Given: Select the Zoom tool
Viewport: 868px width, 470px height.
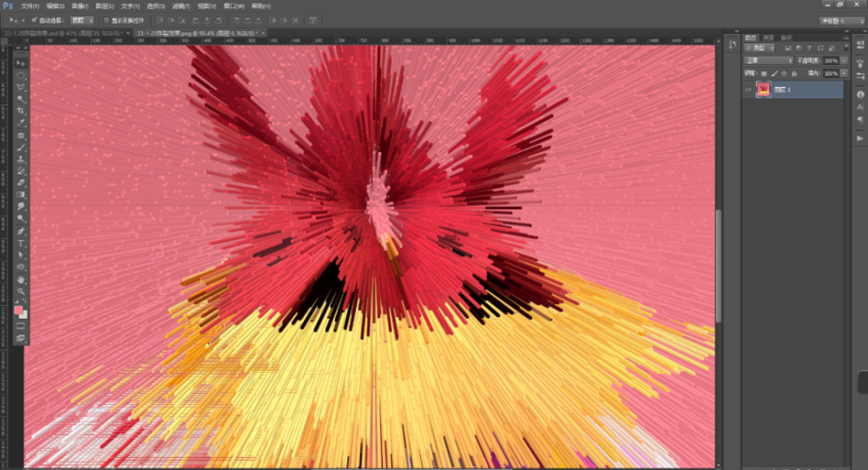Looking at the screenshot, I should click(x=21, y=291).
